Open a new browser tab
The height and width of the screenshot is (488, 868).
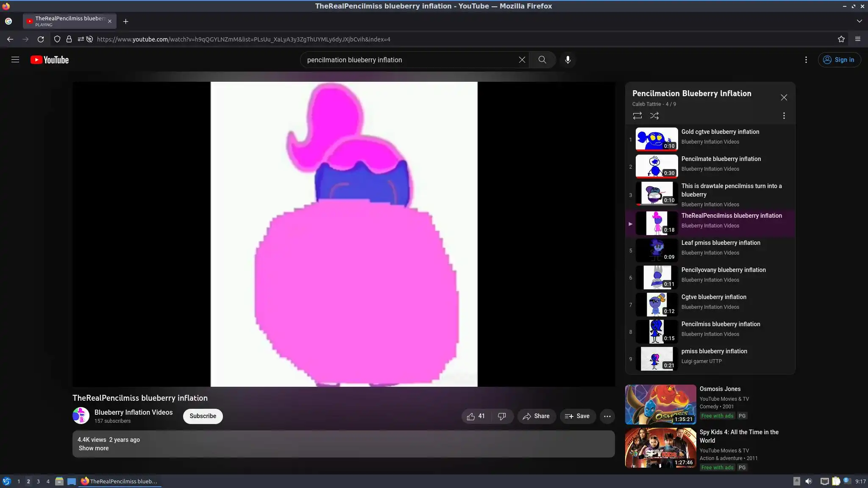(125, 21)
